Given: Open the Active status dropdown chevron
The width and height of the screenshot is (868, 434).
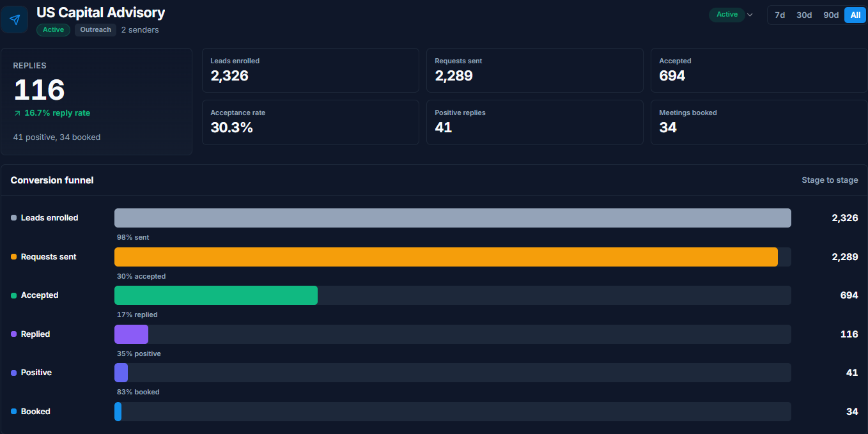Looking at the screenshot, I should (750, 15).
